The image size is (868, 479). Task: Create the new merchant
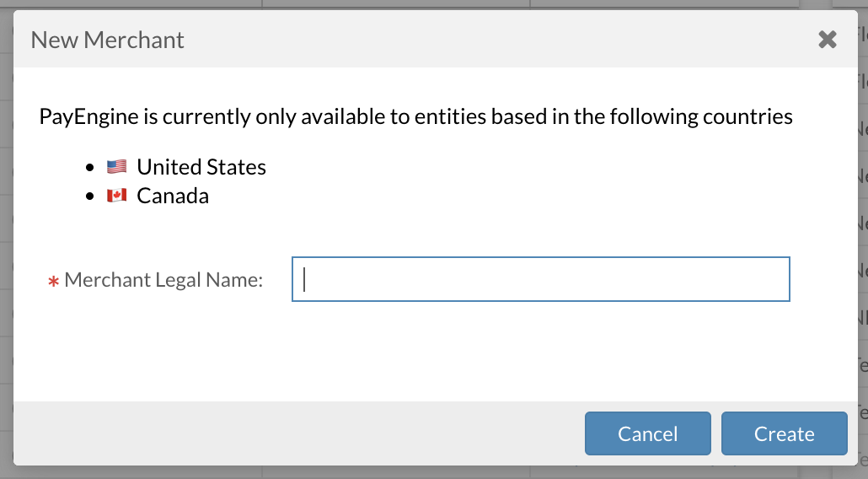coord(784,433)
